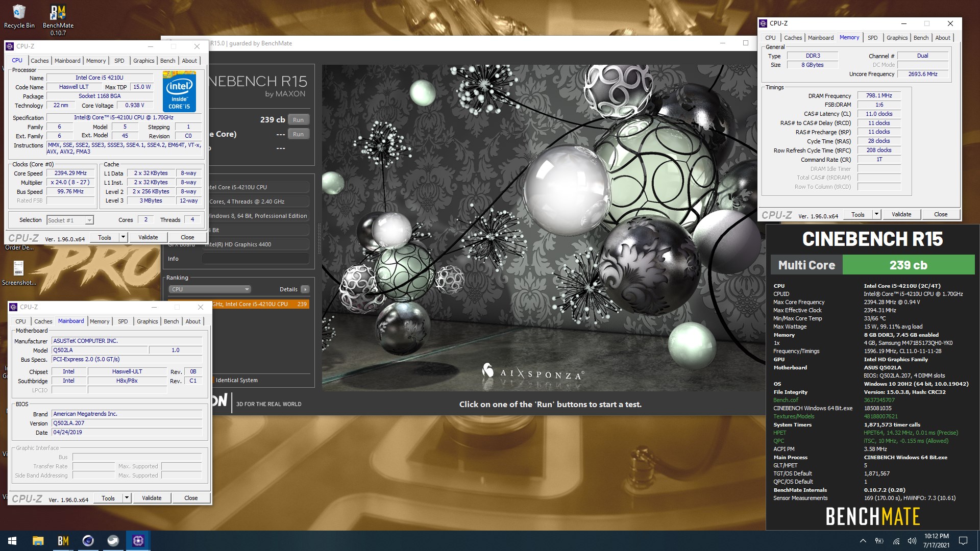Click the BIOS version field Q502LA.207
This screenshot has width=980, height=551.
pyautogui.click(x=127, y=423)
